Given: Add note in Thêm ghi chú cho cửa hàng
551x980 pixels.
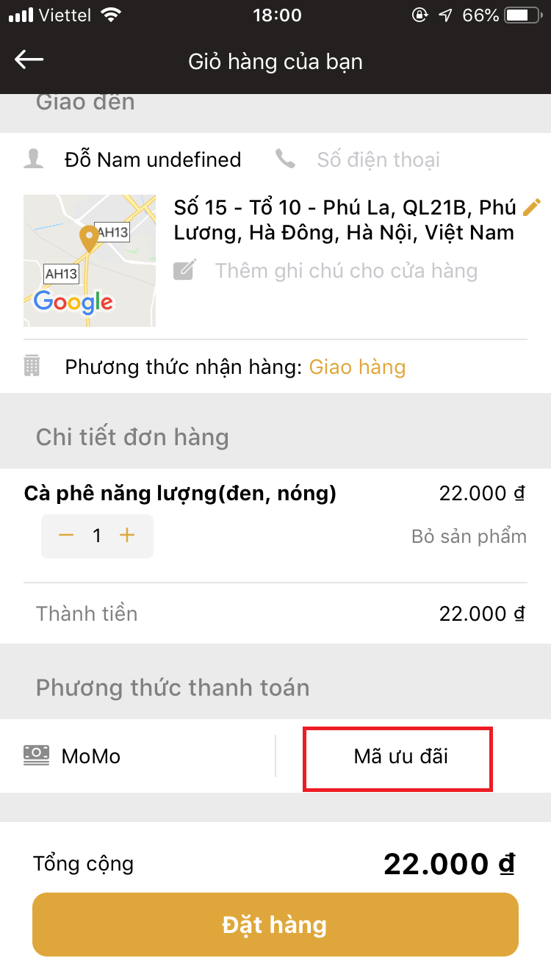Looking at the screenshot, I should tap(346, 271).
